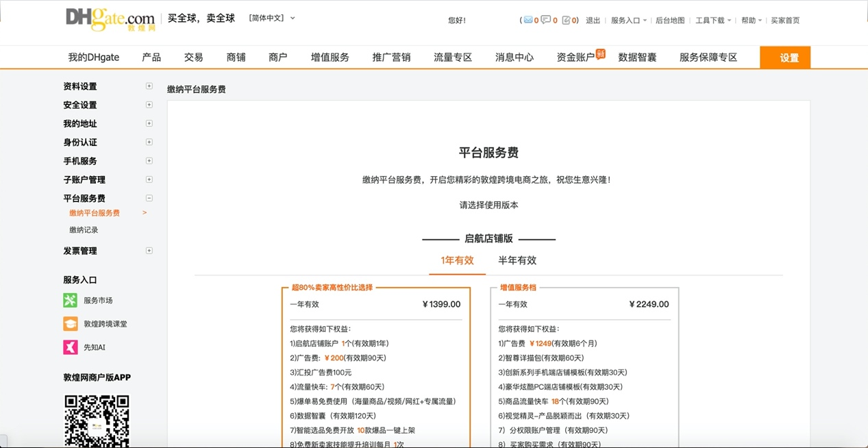
Task: Click the 退出 logout link
Action: 593,21
